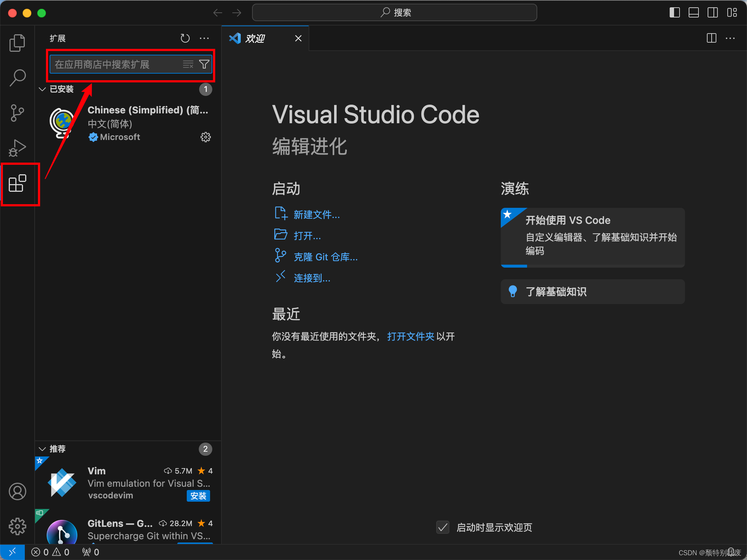Screen dimensions: 747x560
Task: Click the 打开文件夹 link
Action: coord(411,337)
